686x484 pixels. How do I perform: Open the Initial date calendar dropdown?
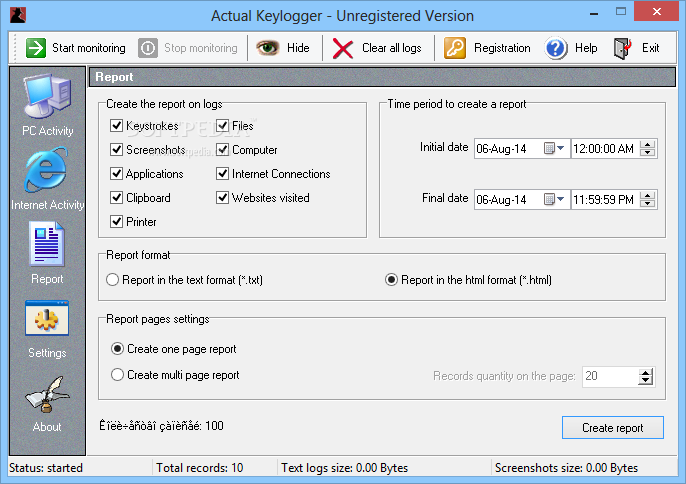click(x=554, y=149)
